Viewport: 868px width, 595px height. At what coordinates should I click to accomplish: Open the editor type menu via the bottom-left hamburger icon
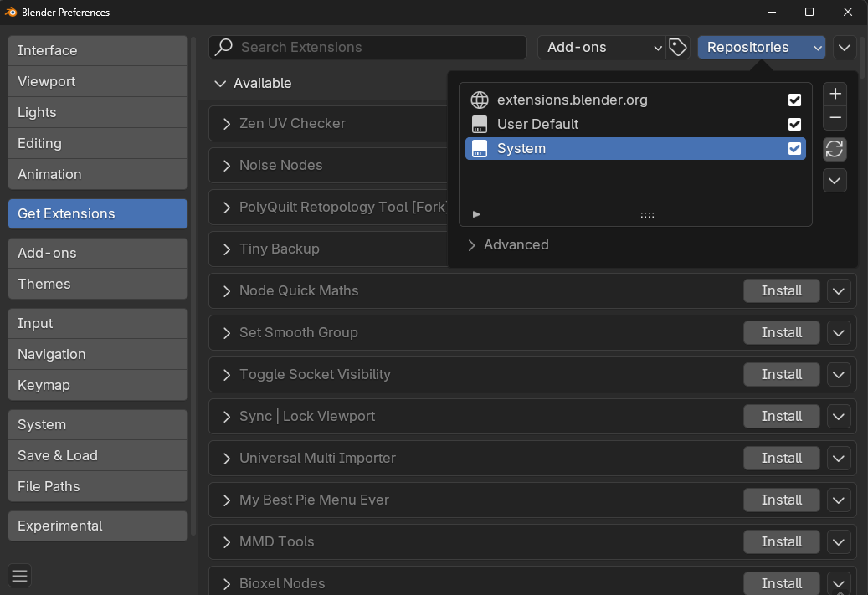tap(19, 575)
